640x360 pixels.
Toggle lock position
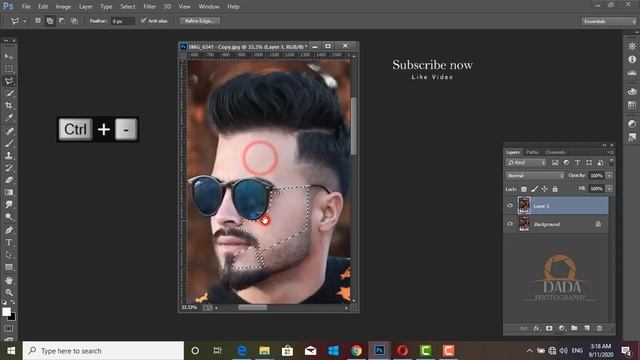(x=544, y=189)
